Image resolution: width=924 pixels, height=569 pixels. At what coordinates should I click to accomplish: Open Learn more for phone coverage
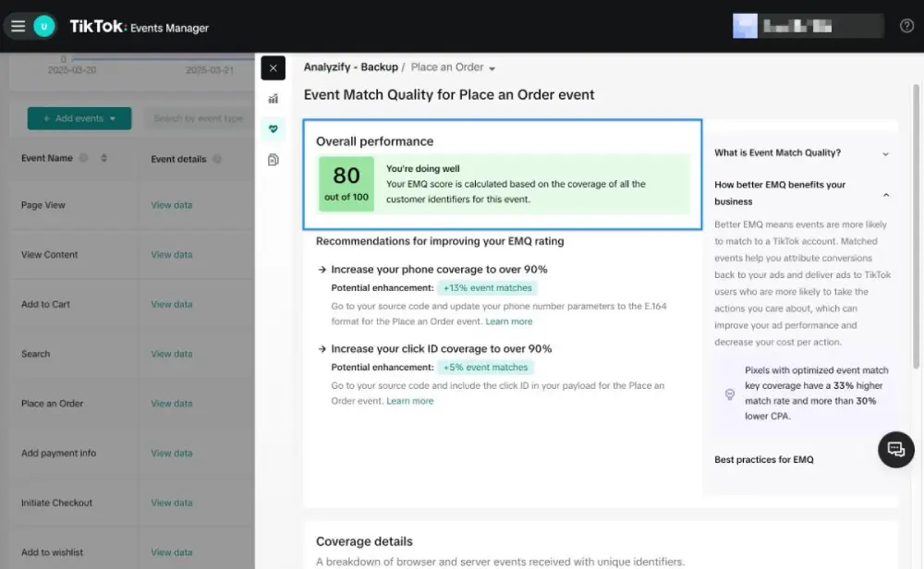507,321
